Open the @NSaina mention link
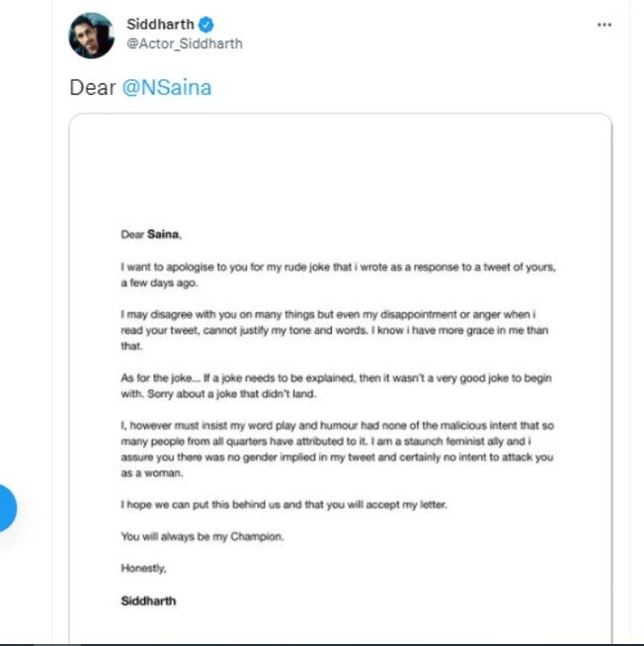The height and width of the screenshot is (646, 644). tap(166, 88)
